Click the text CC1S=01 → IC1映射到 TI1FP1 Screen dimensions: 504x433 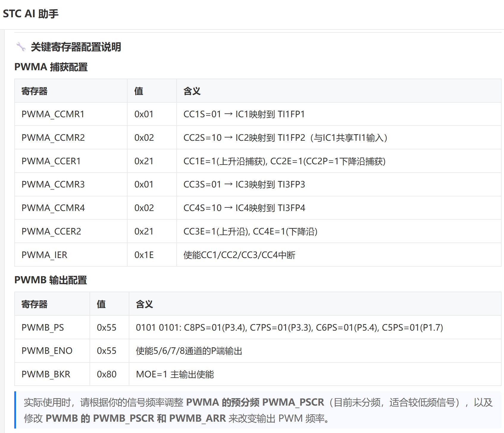[x=244, y=114]
